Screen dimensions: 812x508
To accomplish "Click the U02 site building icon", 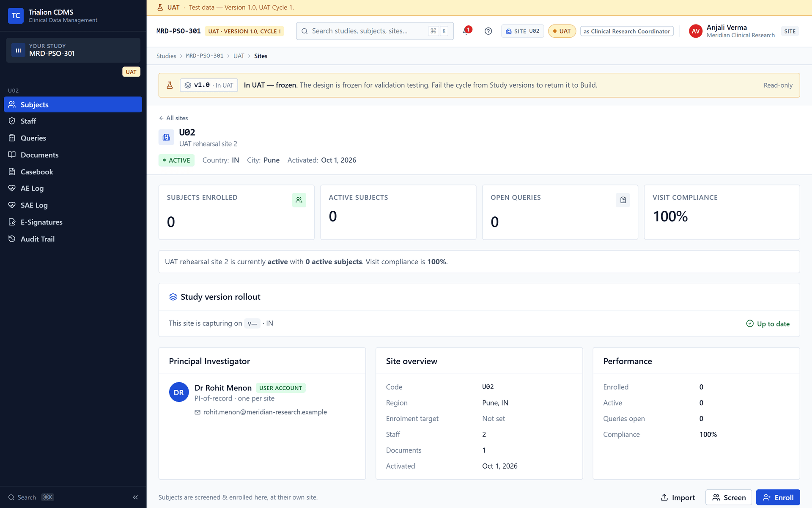I will point(166,137).
